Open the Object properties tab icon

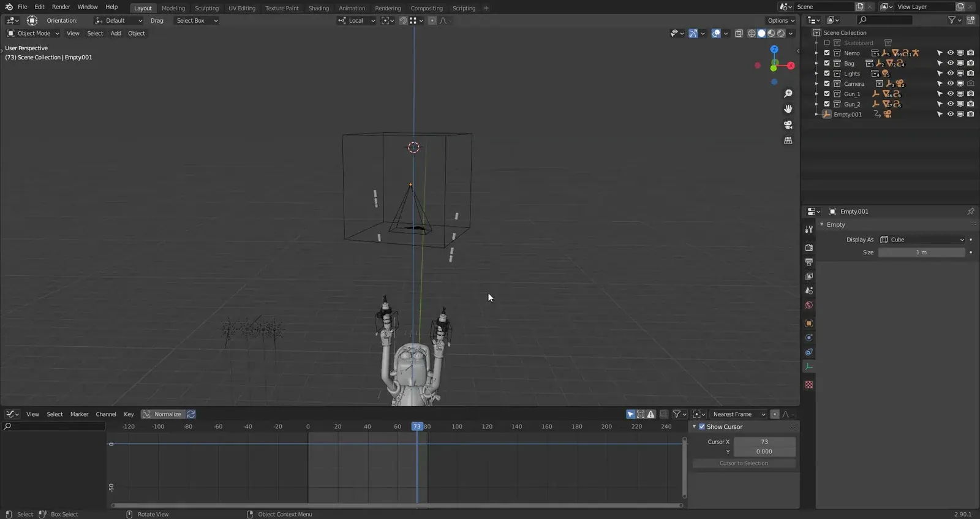pyautogui.click(x=809, y=324)
